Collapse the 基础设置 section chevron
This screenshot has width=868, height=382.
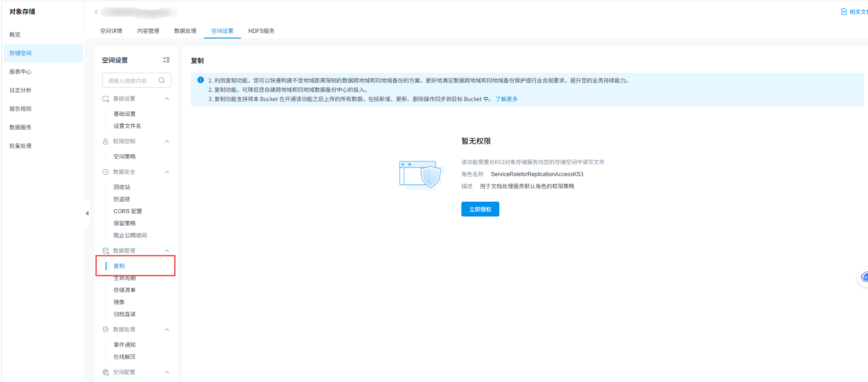tap(167, 99)
